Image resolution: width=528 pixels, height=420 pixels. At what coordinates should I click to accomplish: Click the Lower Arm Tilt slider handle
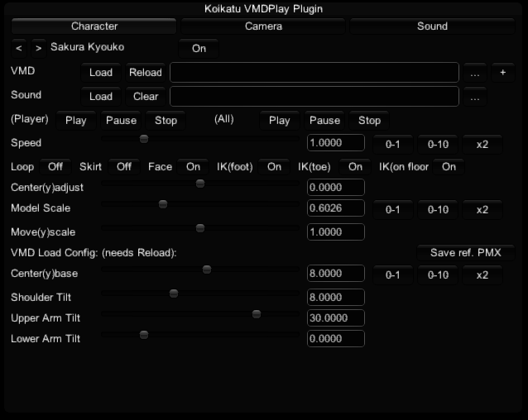point(144,335)
